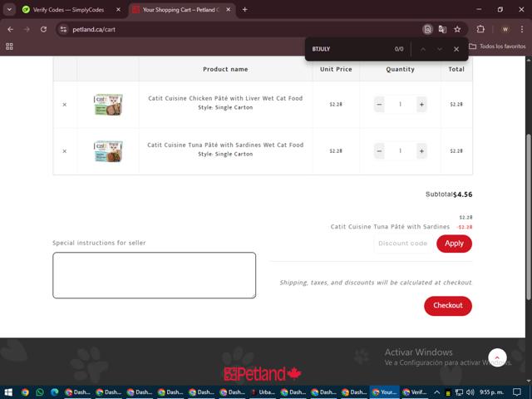Screen dimensions: 532x399
Task: Open the Verif... Chrome taskbar window
Action: tap(415, 392)
